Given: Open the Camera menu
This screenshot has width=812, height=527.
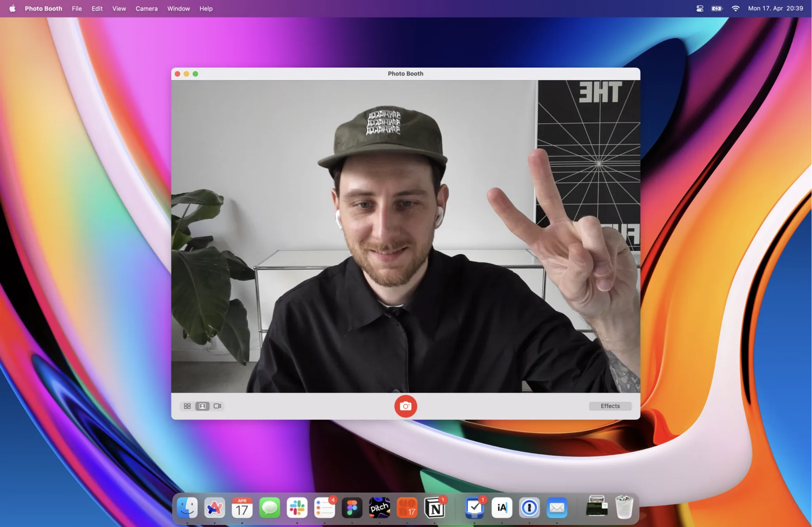Looking at the screenshot, I should 147,8.
